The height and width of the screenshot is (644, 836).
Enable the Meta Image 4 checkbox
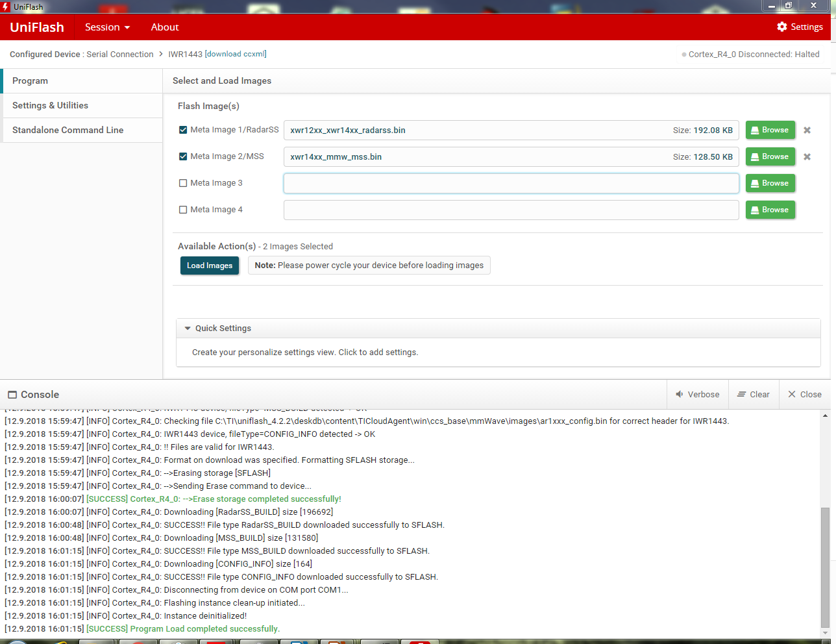pos(183,210)
